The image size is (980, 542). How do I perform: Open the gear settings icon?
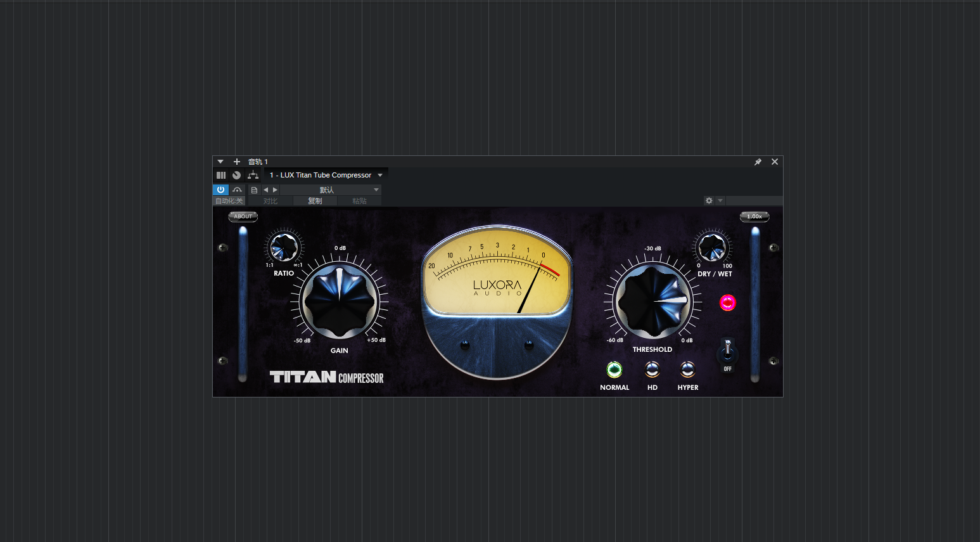pos(709,200)
